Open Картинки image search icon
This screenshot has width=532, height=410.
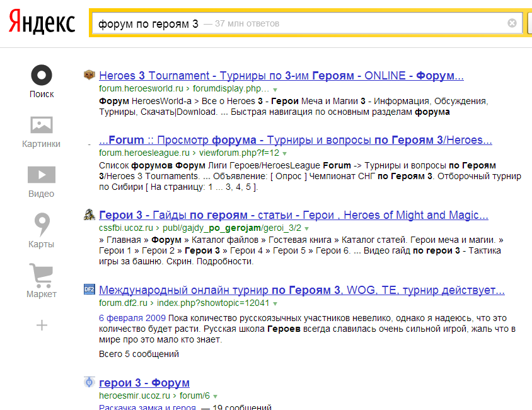42,125
